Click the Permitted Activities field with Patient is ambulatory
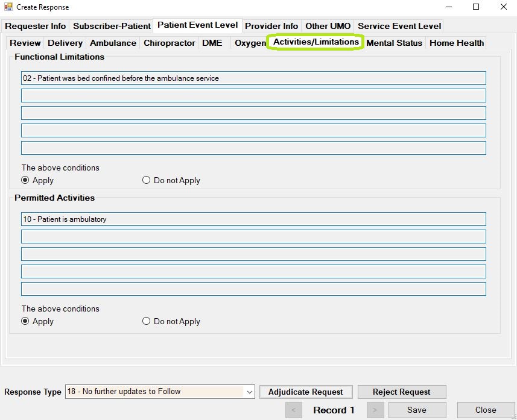The width and height of the screenshot is (517, 420). click(253, 219)
